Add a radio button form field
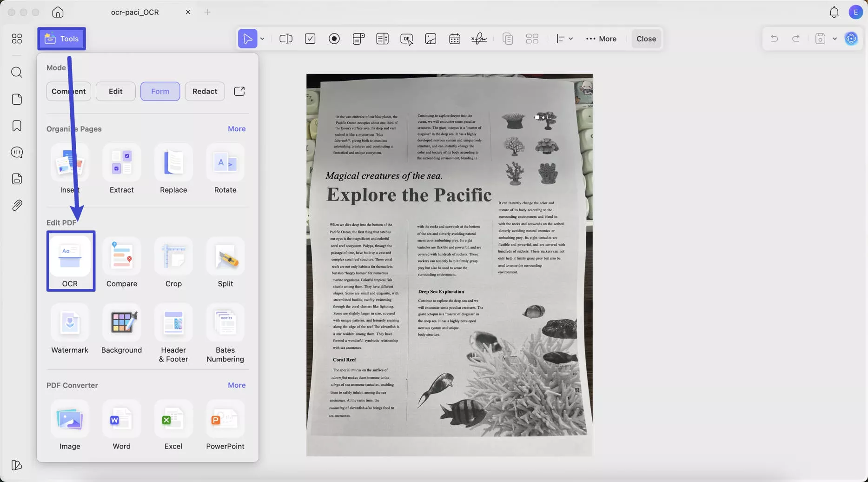Image resolution: width=868 pixels, height=482 pixels. 334,39
